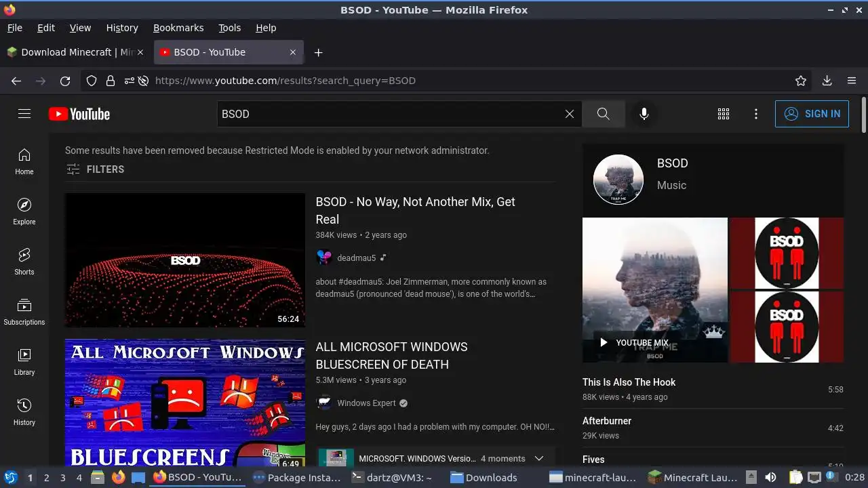Open the BSOD Music artist name
Viewport: 868px width, 488px height.
coord(672,163)
